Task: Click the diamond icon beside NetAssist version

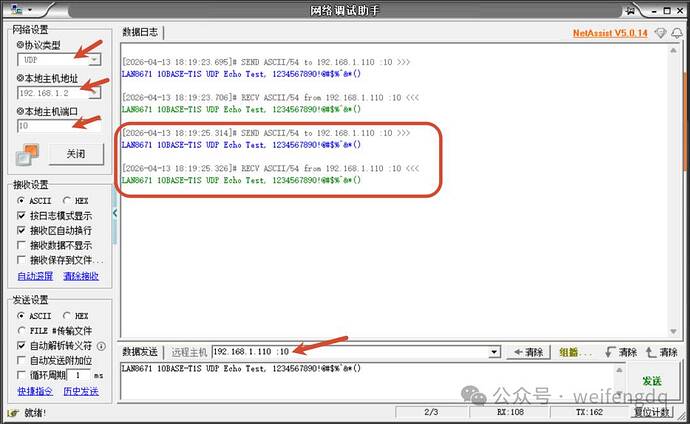Action: click(x=660, y=33)
